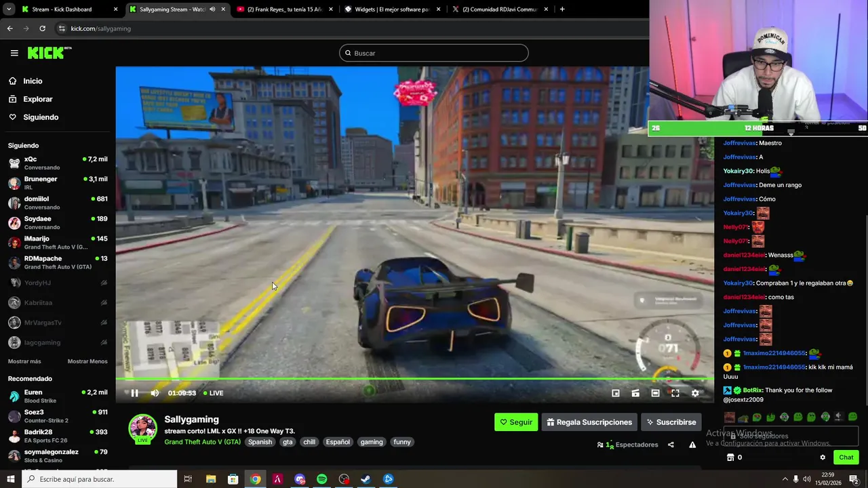
Task: Click the Buscar search field
Action: click(x=434, y=53)
